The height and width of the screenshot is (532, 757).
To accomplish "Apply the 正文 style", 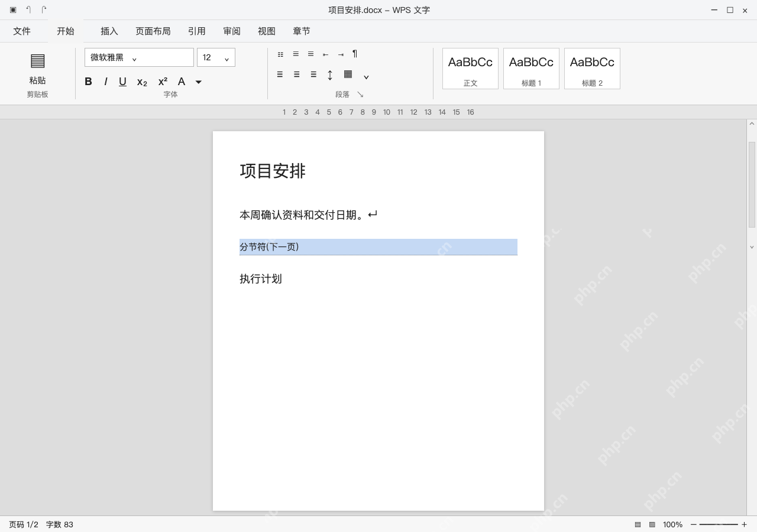I will [x=470, y=69].
